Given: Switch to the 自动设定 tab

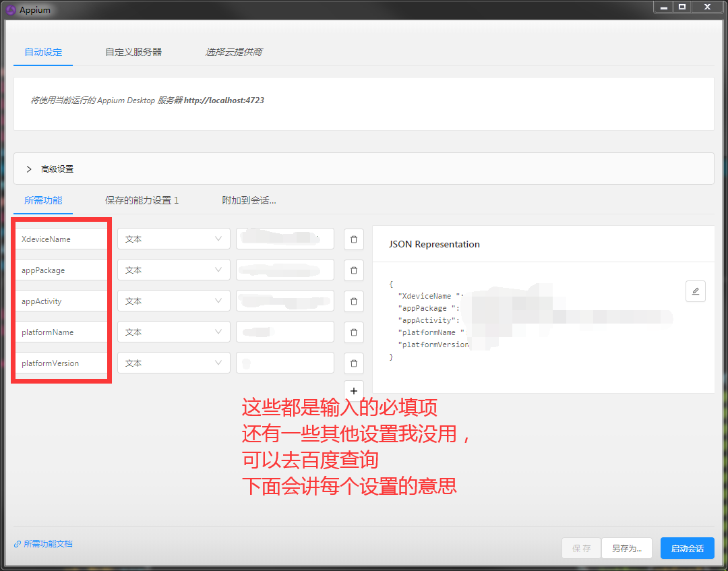Looking at the screenshot, I should (x=43, y=52).
